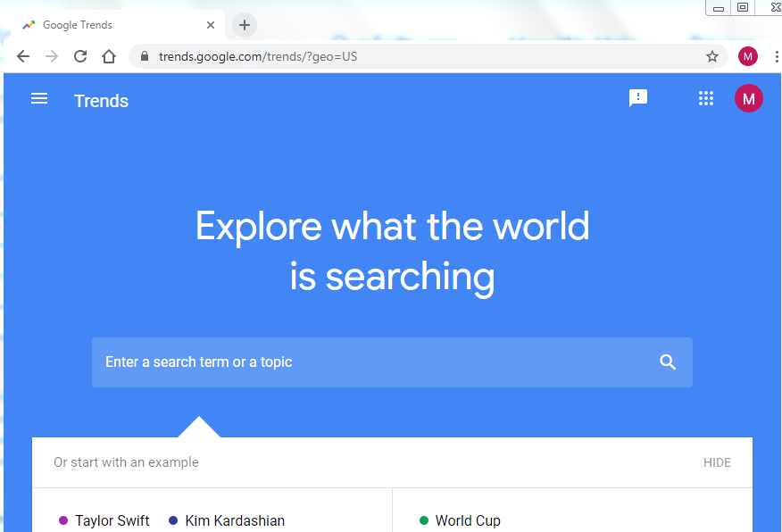
Task: View site security lock information
Action: coord(144,56)
